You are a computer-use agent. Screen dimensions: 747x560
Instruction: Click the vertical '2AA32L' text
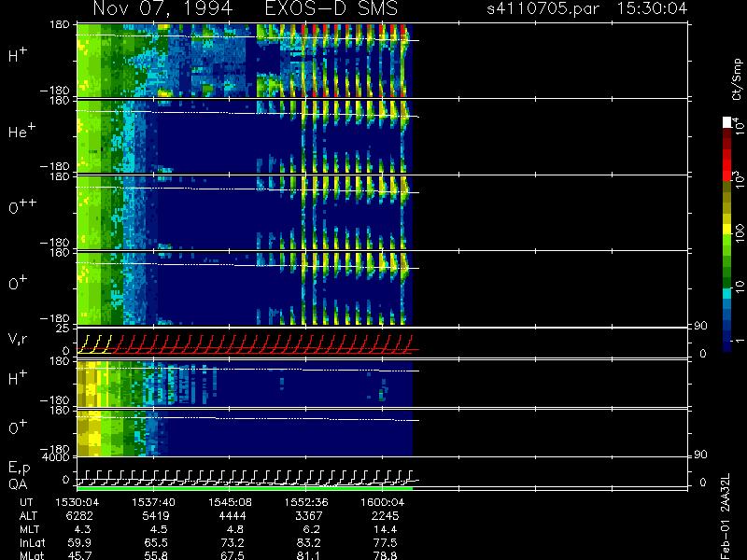[x=726, y=493]
